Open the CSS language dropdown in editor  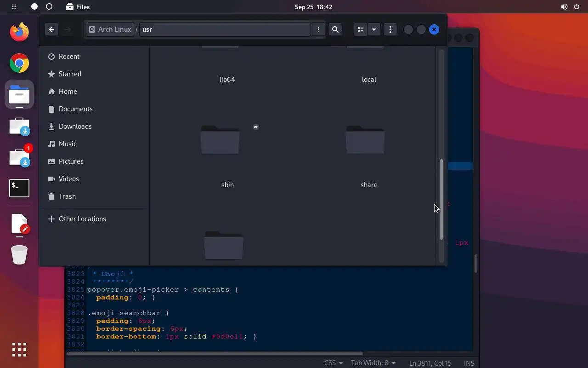334,363
